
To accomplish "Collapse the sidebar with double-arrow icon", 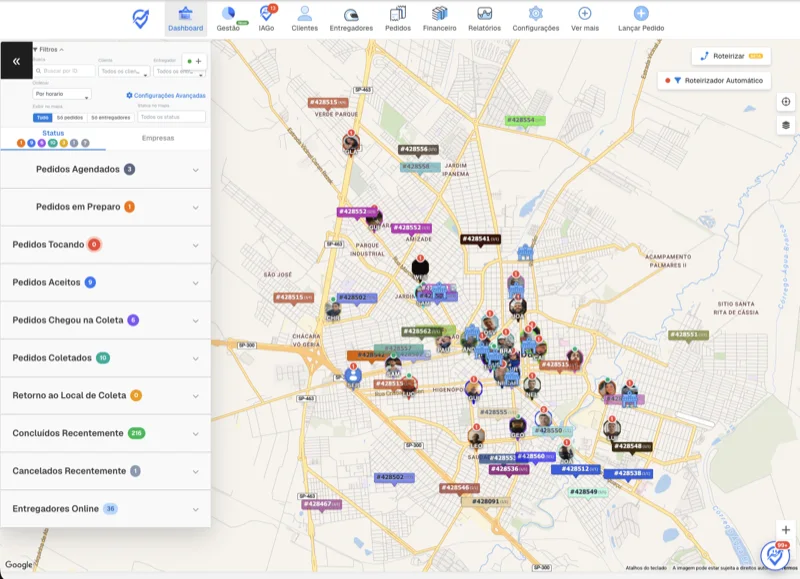I will [16, 61].
